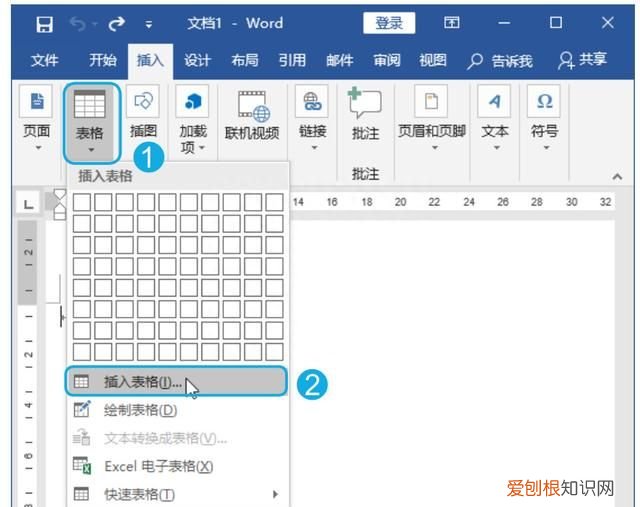Click the 登录 sign-in button
The width and height of the screenshot is (640, 507).
point(389,23)
